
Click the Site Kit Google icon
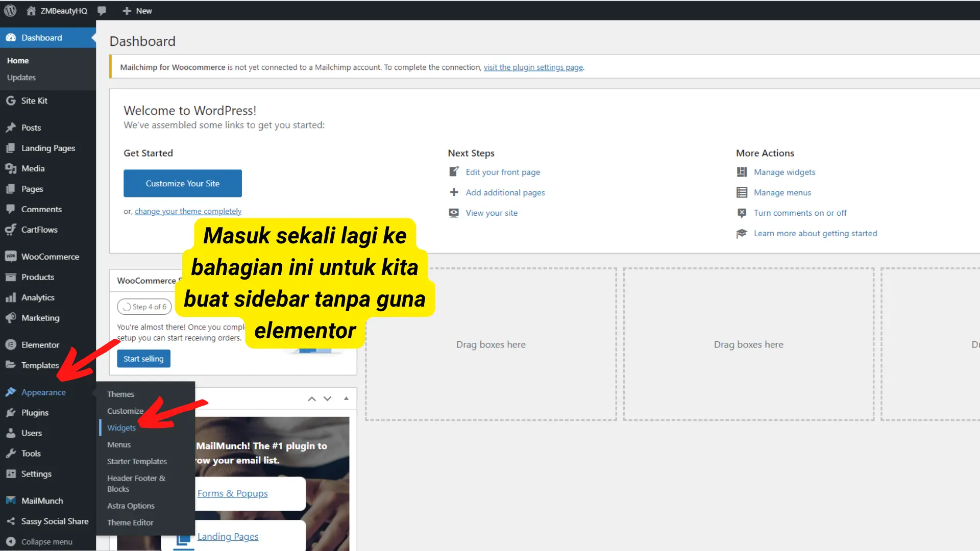tap(11, 101)
